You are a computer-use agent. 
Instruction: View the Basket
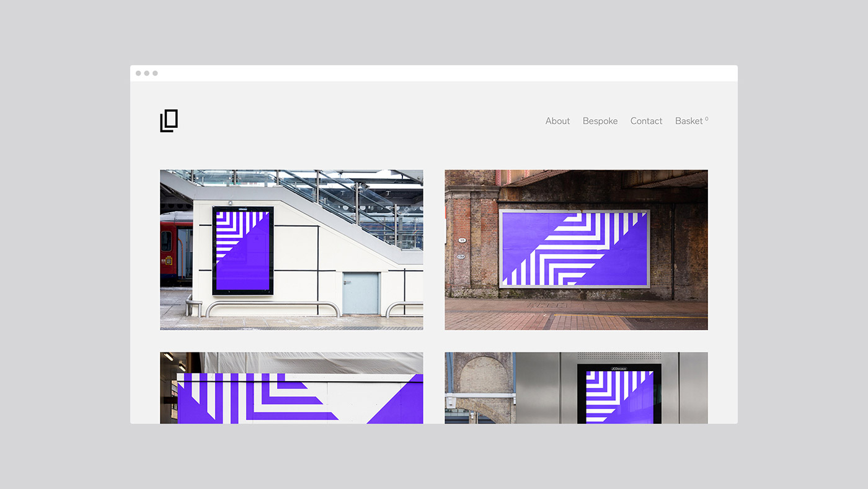click(x=688, y=121)
